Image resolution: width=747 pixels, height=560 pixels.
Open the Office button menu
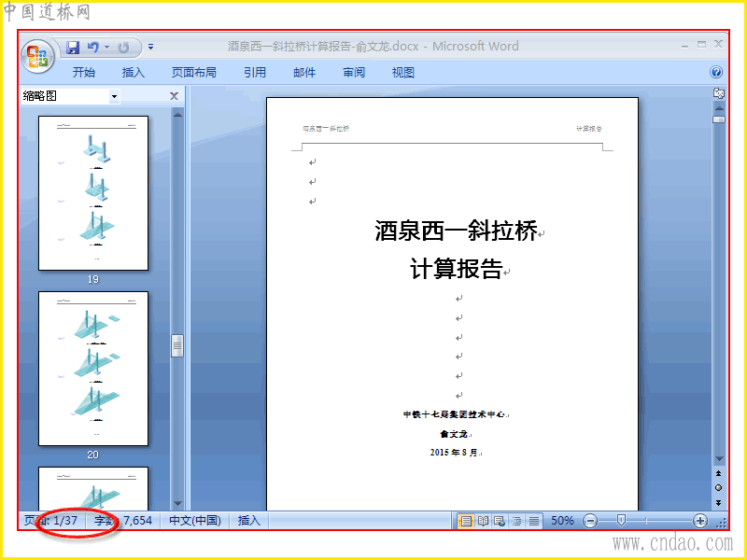[37, 56]
